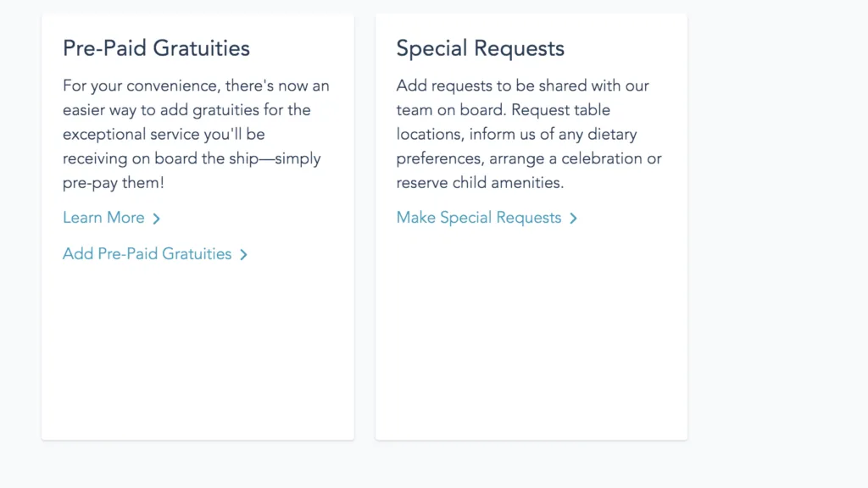Click the chevron after Make Special Requests
This screenshot has width=868, height=488.
point(574,219)
